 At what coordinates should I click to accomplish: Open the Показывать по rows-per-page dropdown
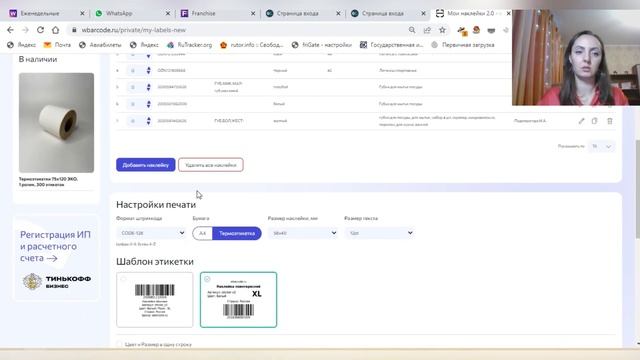pos(602,146)
